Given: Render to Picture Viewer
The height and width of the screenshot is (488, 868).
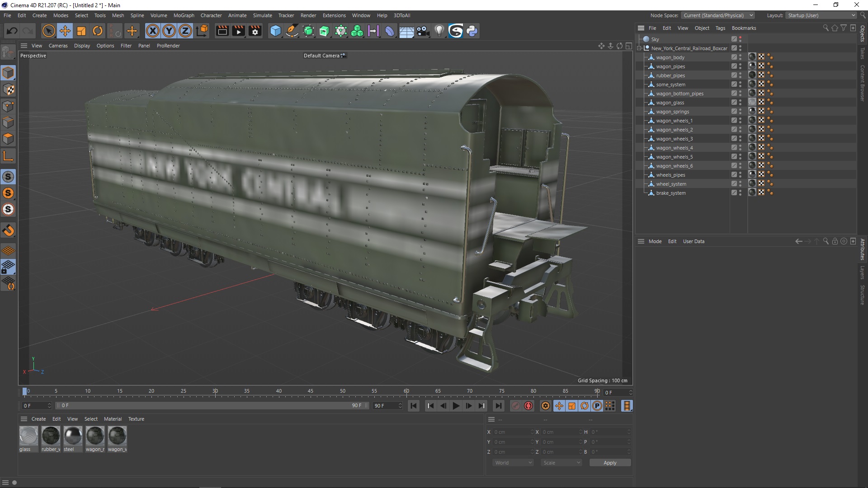Looking at the screenshot, I should (238, 31).
